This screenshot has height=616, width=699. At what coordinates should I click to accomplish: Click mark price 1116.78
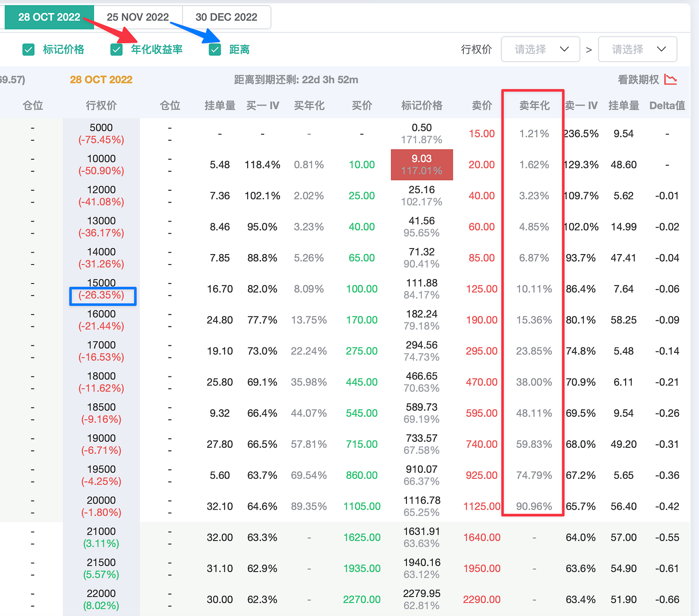point(422,500)
